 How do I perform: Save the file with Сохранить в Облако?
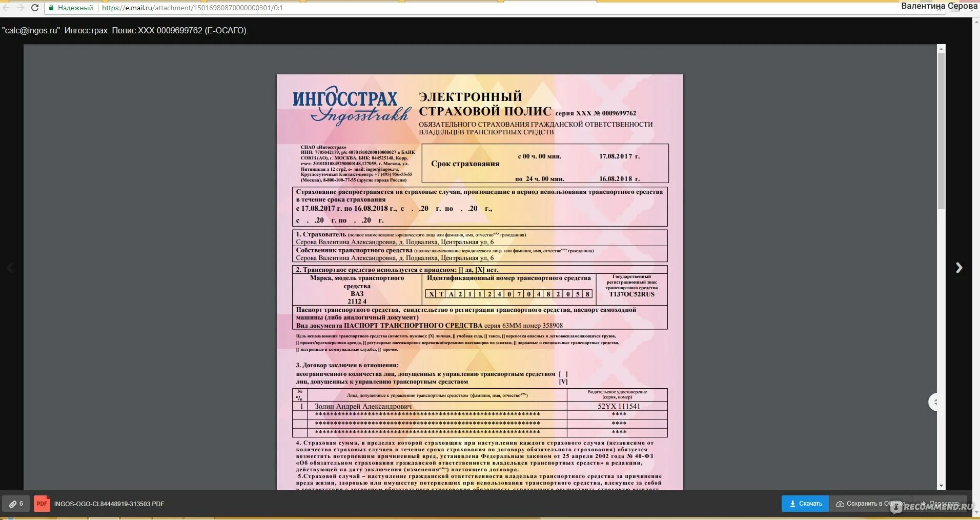point(870,504)
